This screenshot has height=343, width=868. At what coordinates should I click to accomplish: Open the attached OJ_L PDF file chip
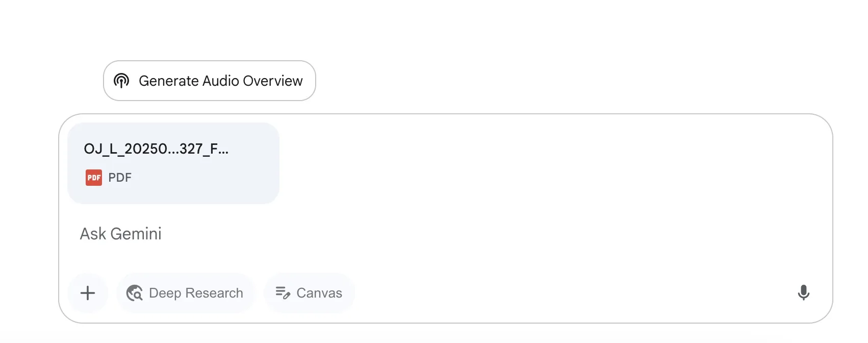point(173,163)
